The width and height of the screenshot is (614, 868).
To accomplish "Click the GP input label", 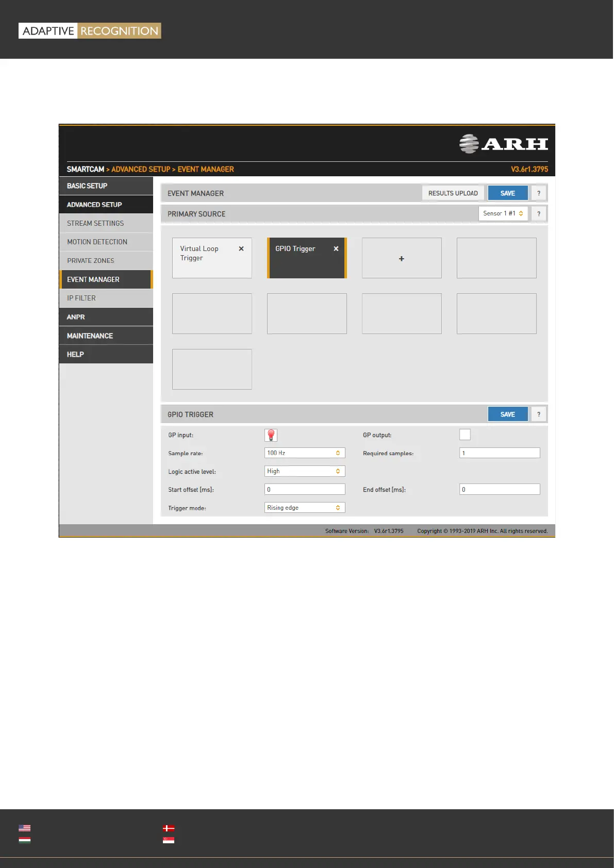I will click(x=180, y=435).
